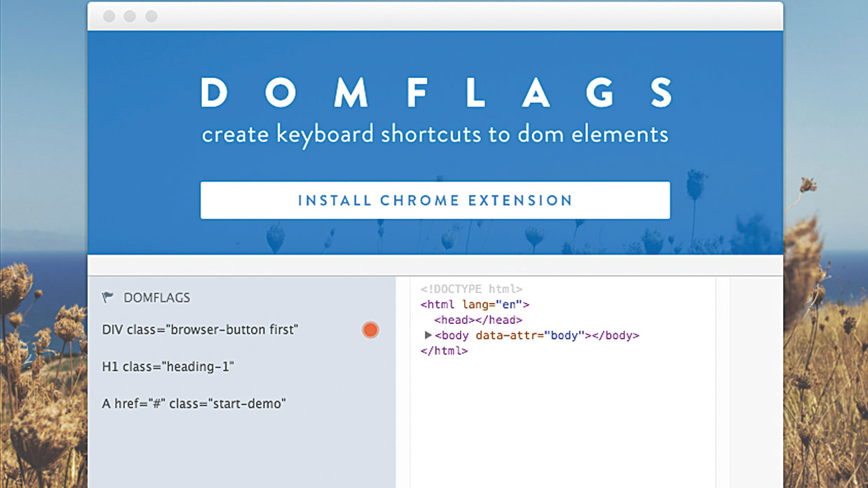Click the DOMFLAGS panel title label
The height and width of the screenshot is (488, 868).
156,297
